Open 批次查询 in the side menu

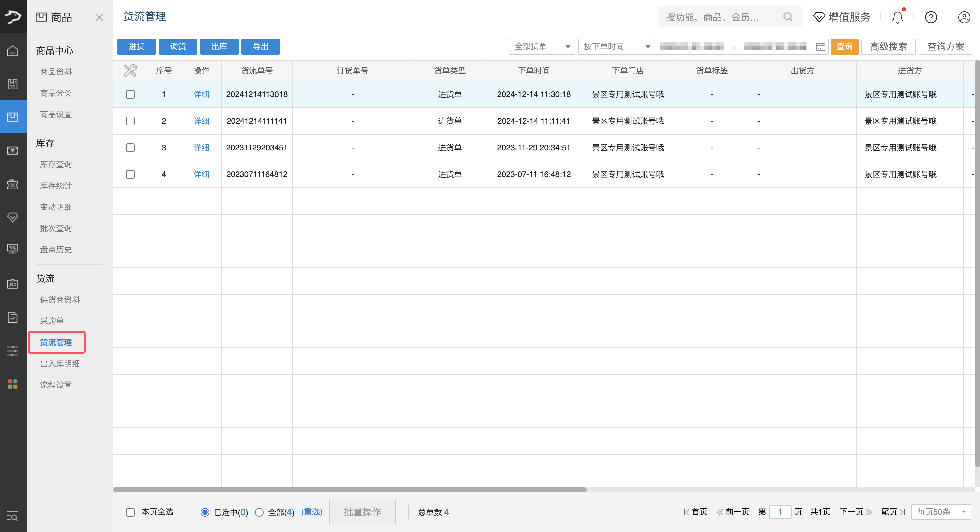56,228
